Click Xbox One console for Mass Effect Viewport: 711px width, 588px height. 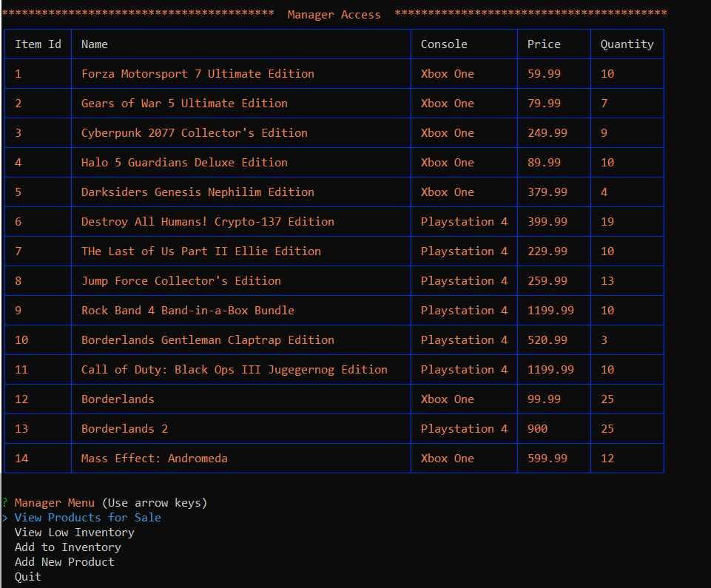click(447, 458)
